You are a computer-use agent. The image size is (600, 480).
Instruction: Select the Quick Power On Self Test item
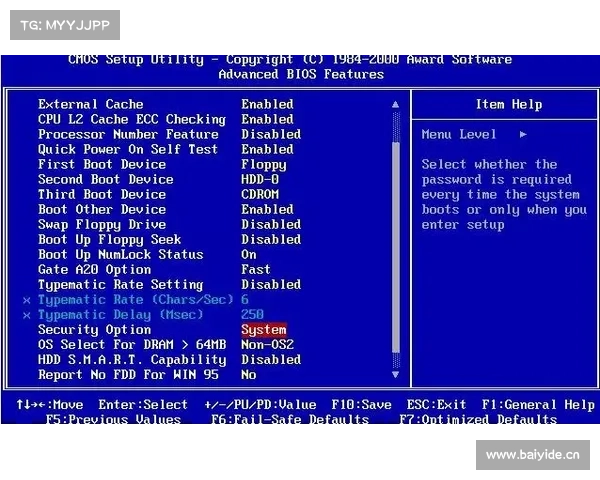click(127, 149)
